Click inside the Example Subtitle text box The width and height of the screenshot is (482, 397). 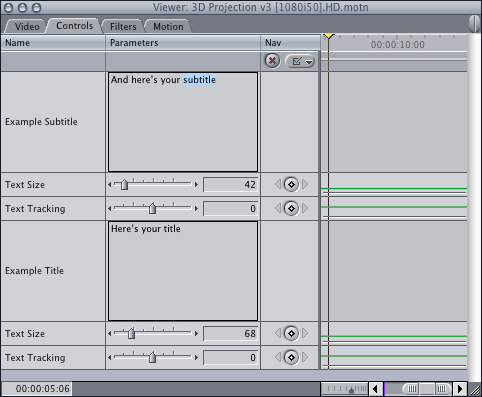point(183,122)
